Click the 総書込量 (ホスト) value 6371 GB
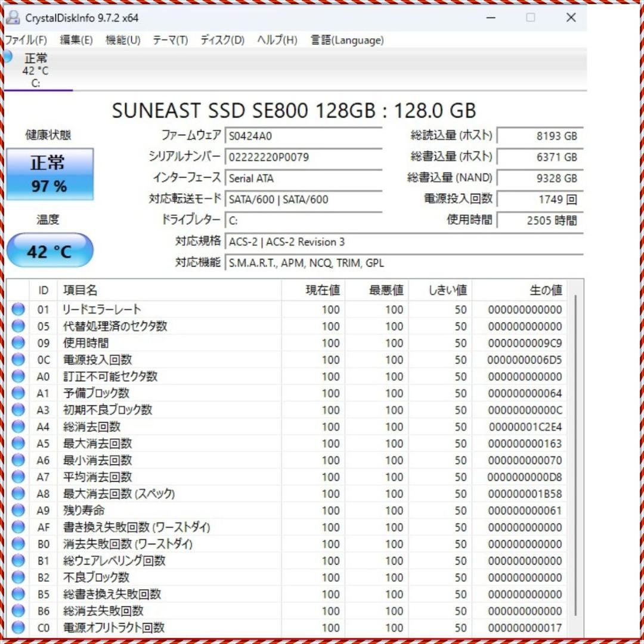The width and height of the screenshot is (644, 644). [540, 157]
